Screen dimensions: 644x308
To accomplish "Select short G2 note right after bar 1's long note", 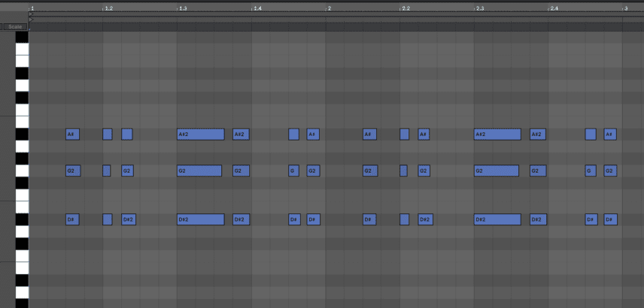I will point(241,171).
